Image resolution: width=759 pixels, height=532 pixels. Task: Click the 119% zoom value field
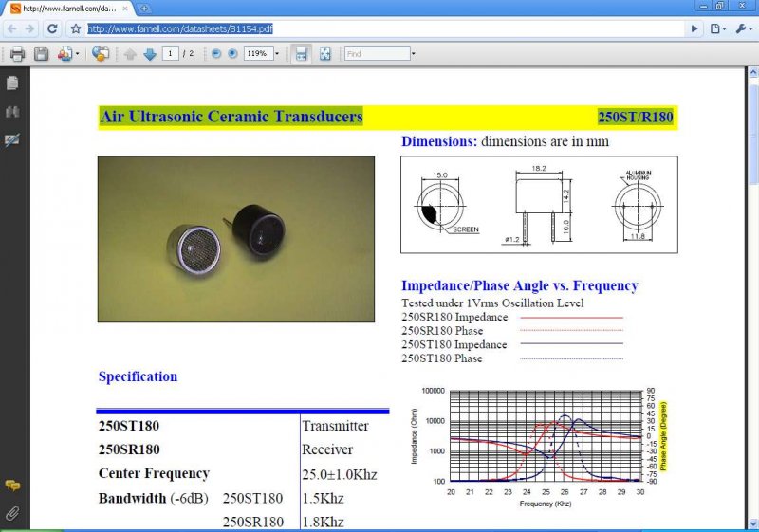[258, 54]
